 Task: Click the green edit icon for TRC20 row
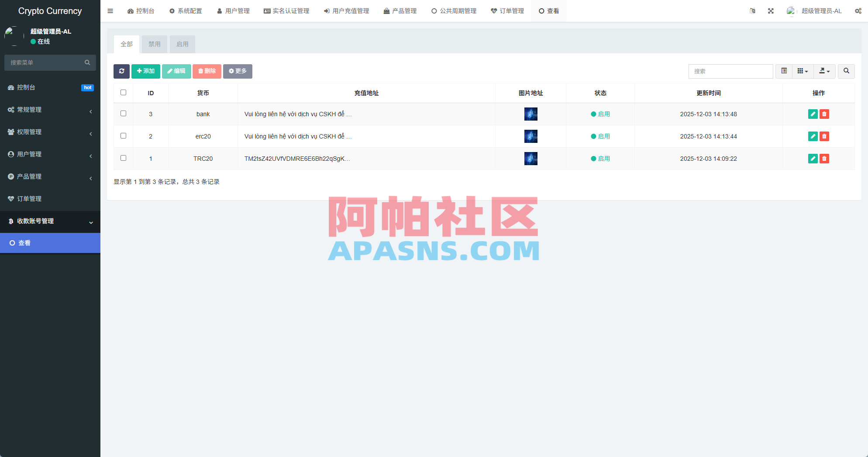(813, 159)
